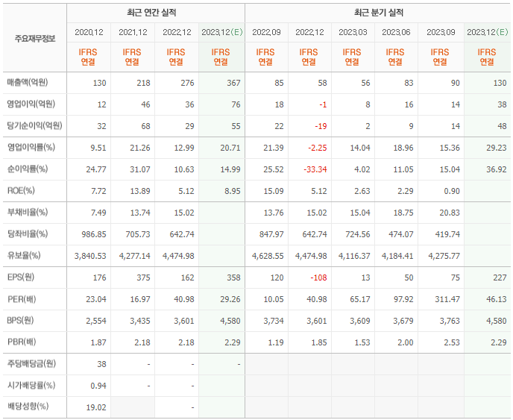The height and width of the screenshot is (420, 513).
Task: Select the '시가배당률(%)' row label
Action: (x=31, y=385)
